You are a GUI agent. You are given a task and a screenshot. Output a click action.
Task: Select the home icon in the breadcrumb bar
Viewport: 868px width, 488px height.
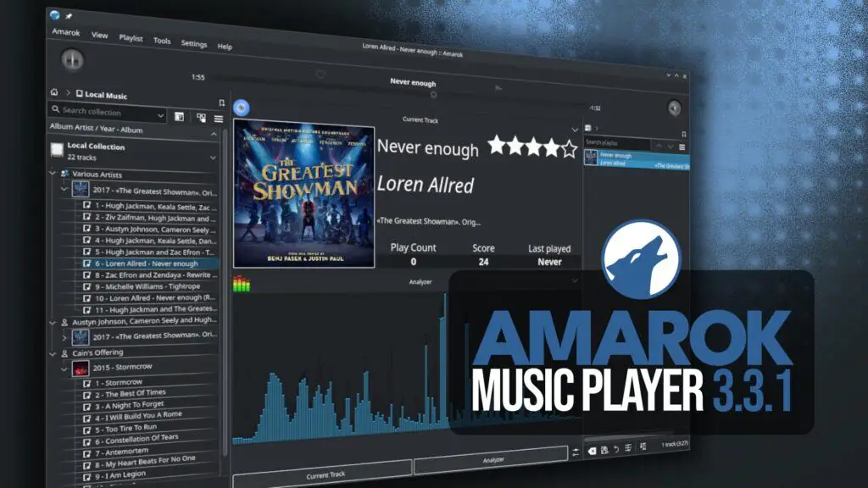(x=53, y=93)
